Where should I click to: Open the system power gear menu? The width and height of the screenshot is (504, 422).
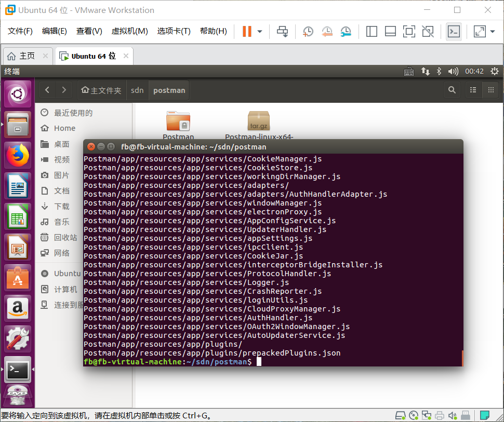coord(495,71)
